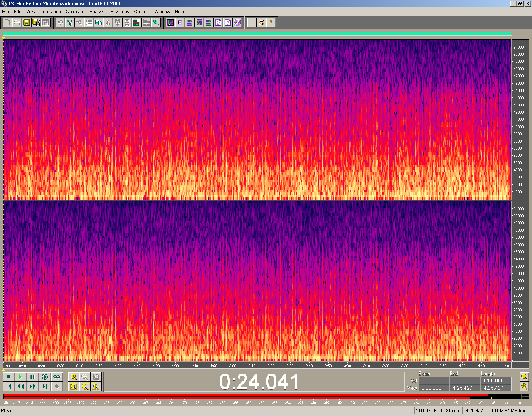This screenshot has width=532, height=416.
Task: Toggle loop playback (infinity icon)
Action: (57, 377)
